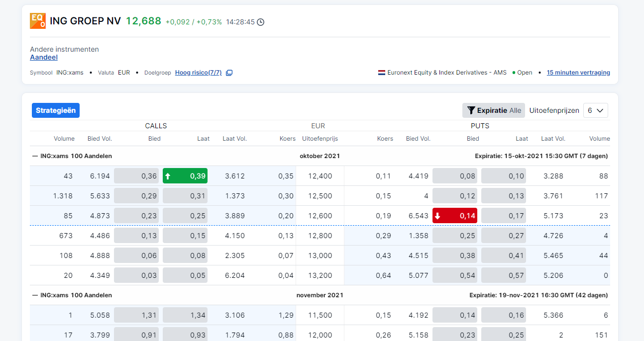Click the orange EQO instrument logo icon
644x341 pixels.
pyautogui.click(x=38, y=21)
